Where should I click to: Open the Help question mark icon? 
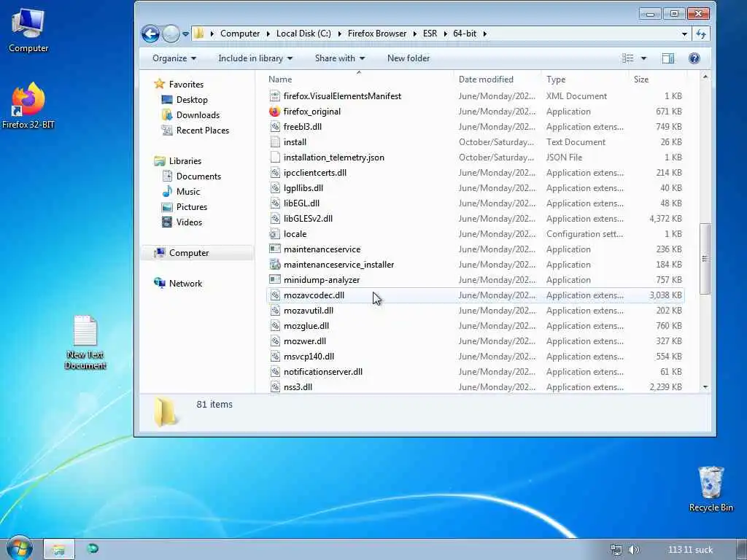tap(694, 58)
